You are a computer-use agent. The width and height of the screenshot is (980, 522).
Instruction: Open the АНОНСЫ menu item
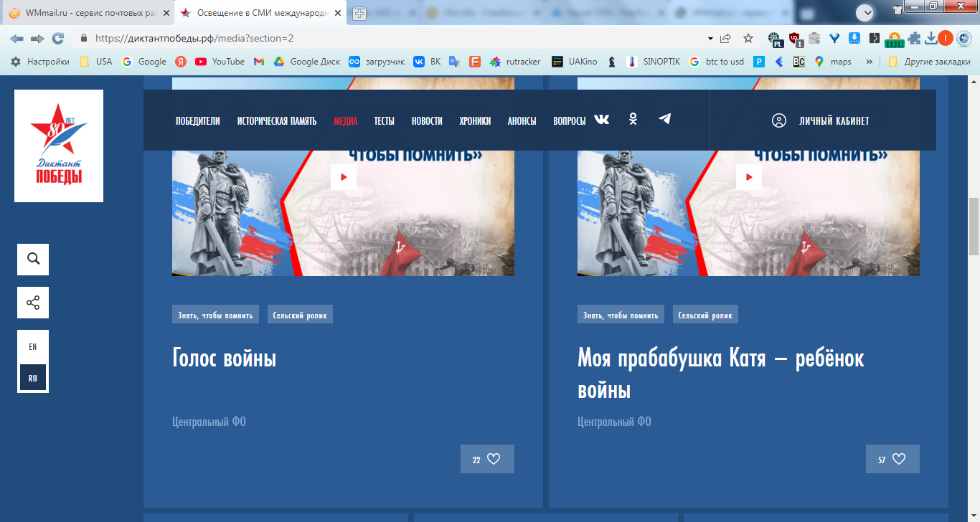point(522,121)
